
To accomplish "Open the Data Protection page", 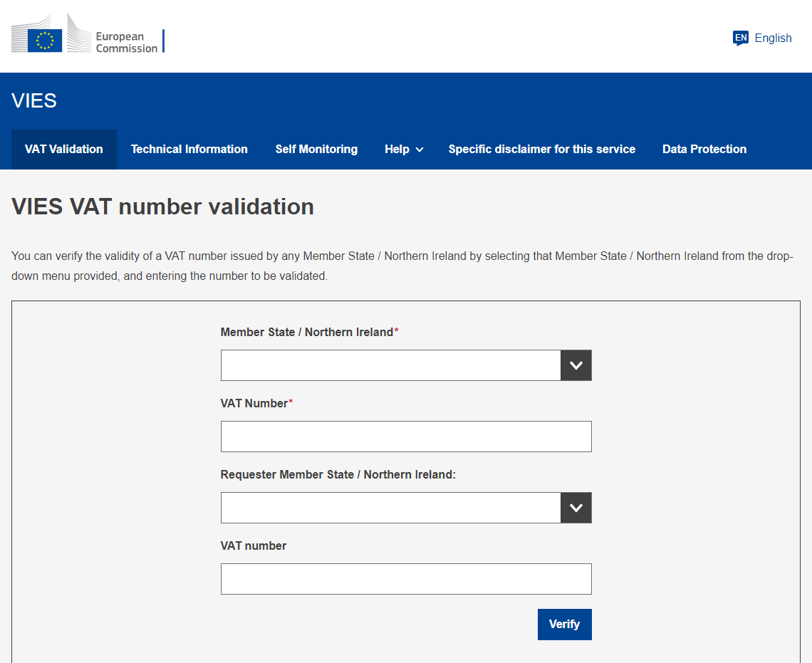I will (x=704, y=150).
